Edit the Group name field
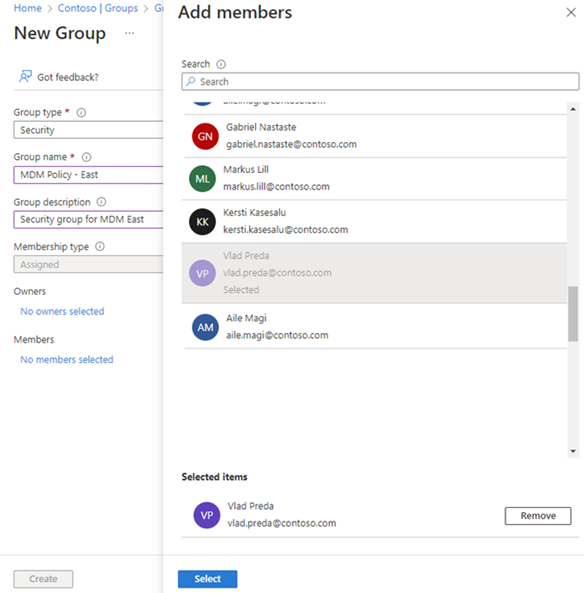Screen dimensions: 584x593 pyautogui.click(x=89, y=175)
